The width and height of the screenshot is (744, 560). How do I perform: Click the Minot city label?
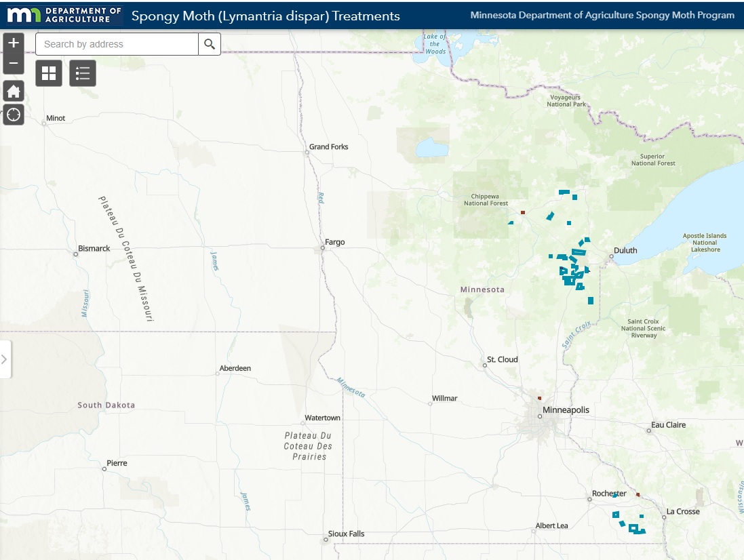56,118
